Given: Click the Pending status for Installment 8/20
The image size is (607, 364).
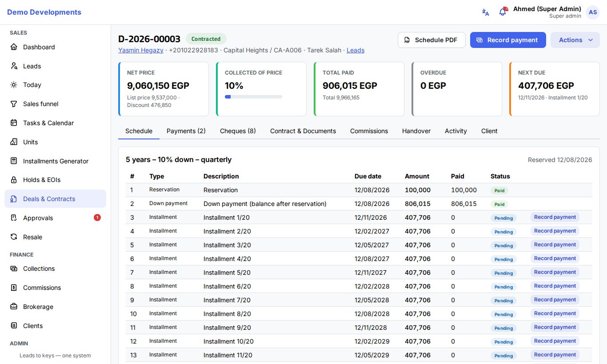Looking at the screenshot, I should coord(503,314).
